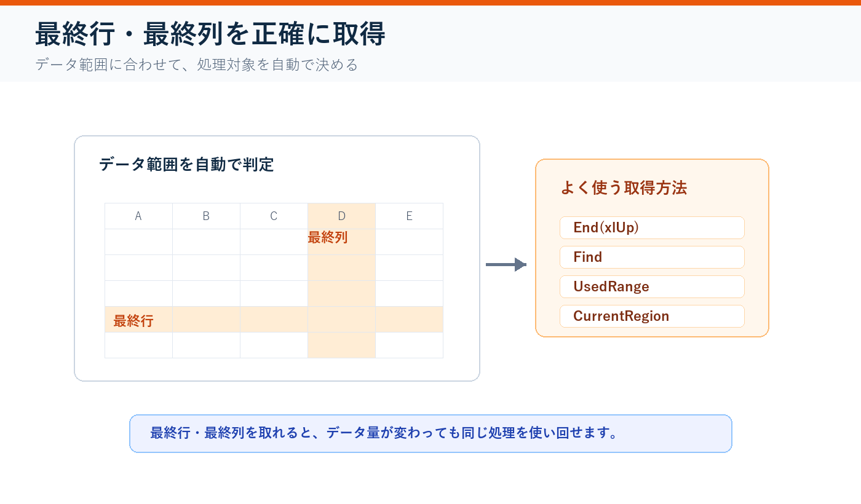
Task: Click the blue summary note about 最終行・最終列
Action: [430, 433]
